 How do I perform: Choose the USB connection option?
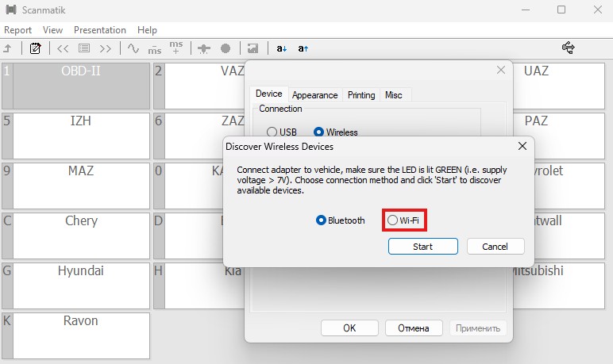272,132
